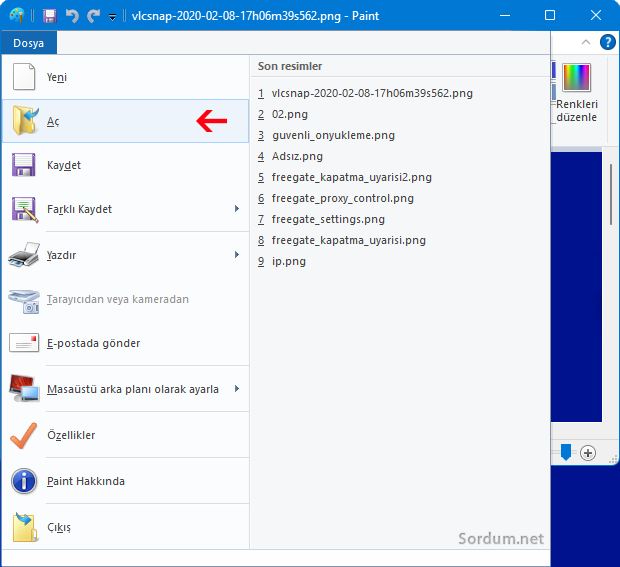Click the vertical scrollbar of the canvas

point(611,195)
